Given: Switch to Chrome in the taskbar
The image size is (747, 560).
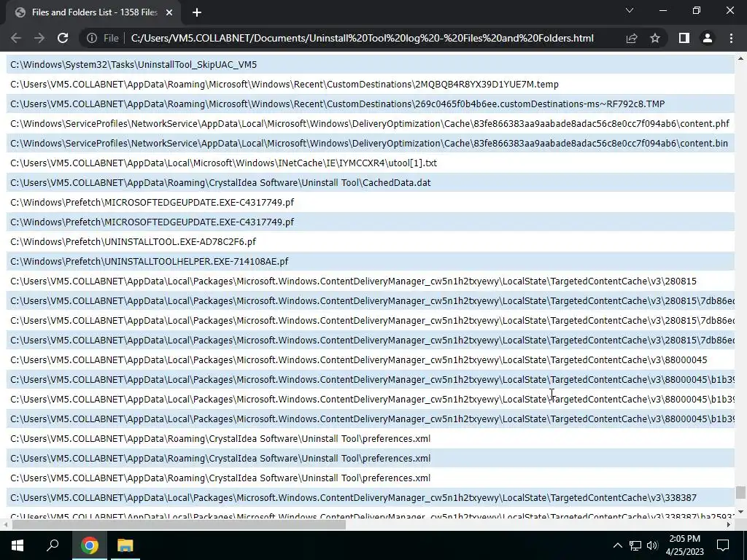Looking at the screenshot, I should click(90, 545).
